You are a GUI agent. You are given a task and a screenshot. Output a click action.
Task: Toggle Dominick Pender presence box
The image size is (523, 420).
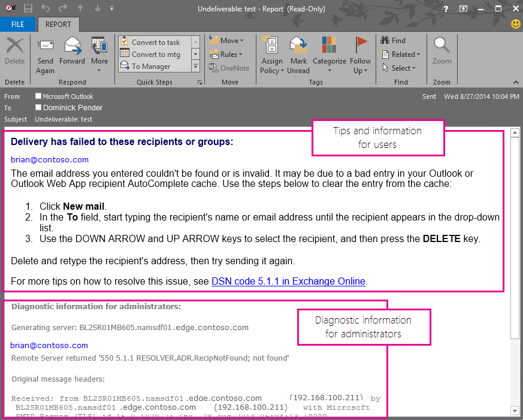pyautogui.click(x=38, y=107)
